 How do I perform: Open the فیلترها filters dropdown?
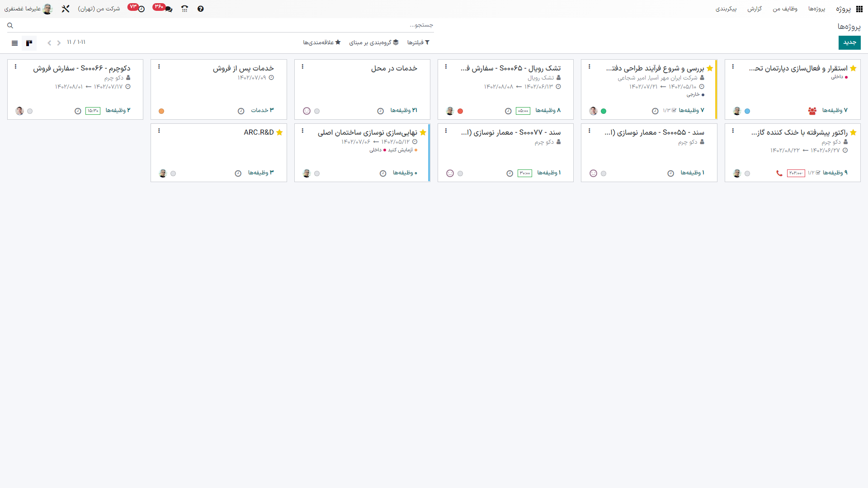[x=418, y=42]
